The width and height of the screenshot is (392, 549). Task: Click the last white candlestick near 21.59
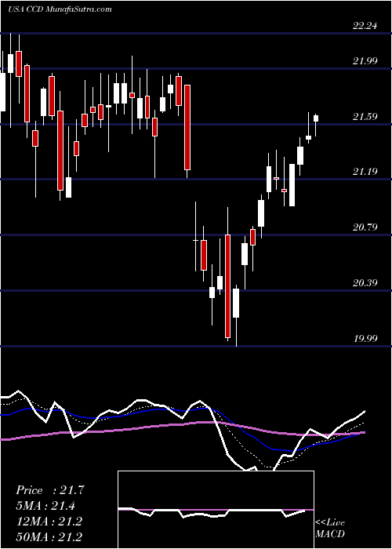tap(316, 118)
